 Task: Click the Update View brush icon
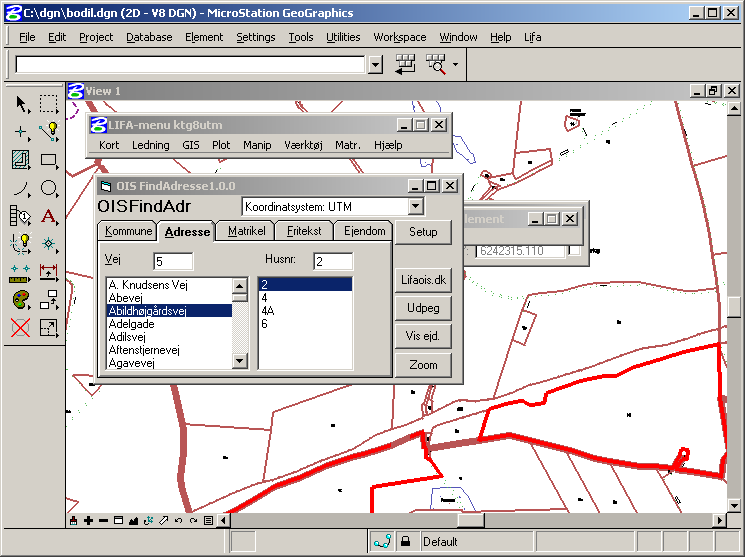click(x=74, y=521)
